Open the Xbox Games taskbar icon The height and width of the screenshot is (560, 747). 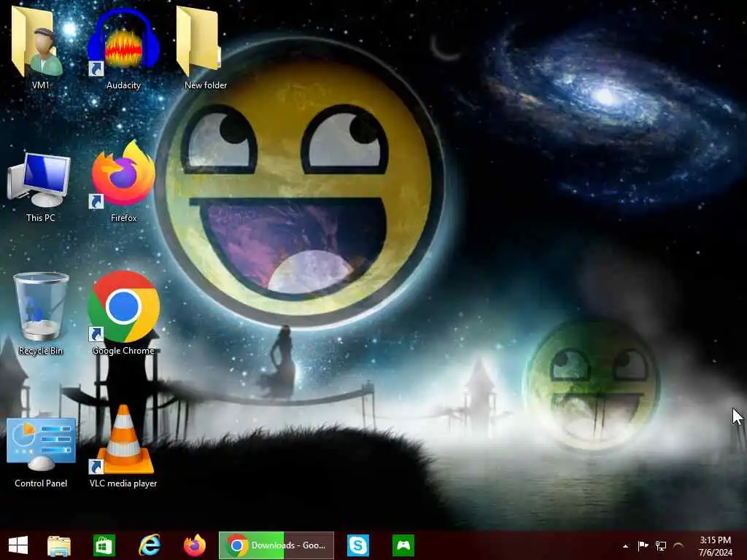[403, 545]
